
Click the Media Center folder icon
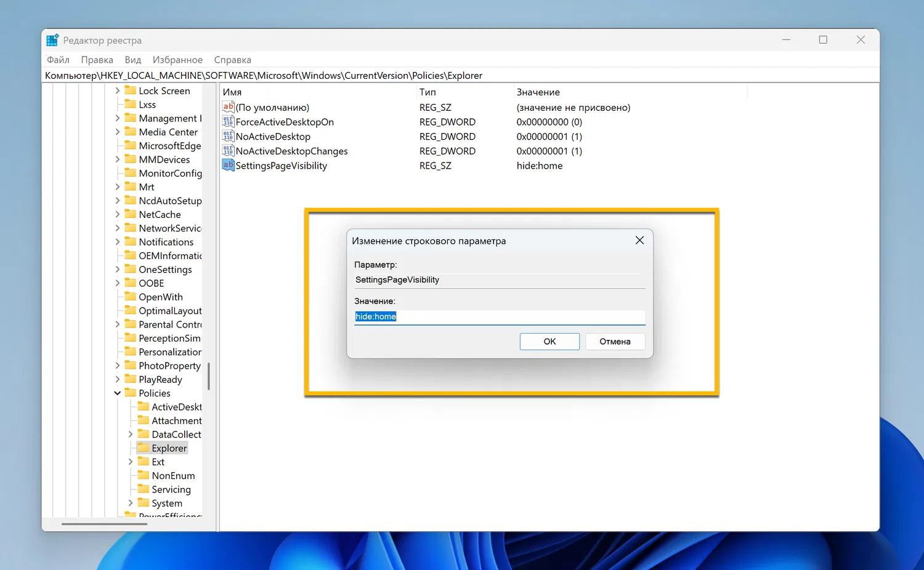[130, 132]
